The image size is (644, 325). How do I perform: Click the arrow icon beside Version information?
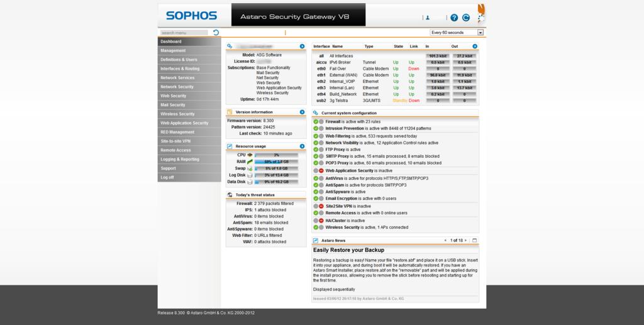click(302, 112)
